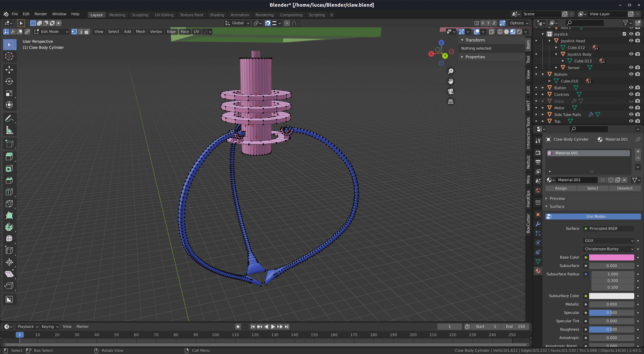Expand the Preview panel

(557, 198)
